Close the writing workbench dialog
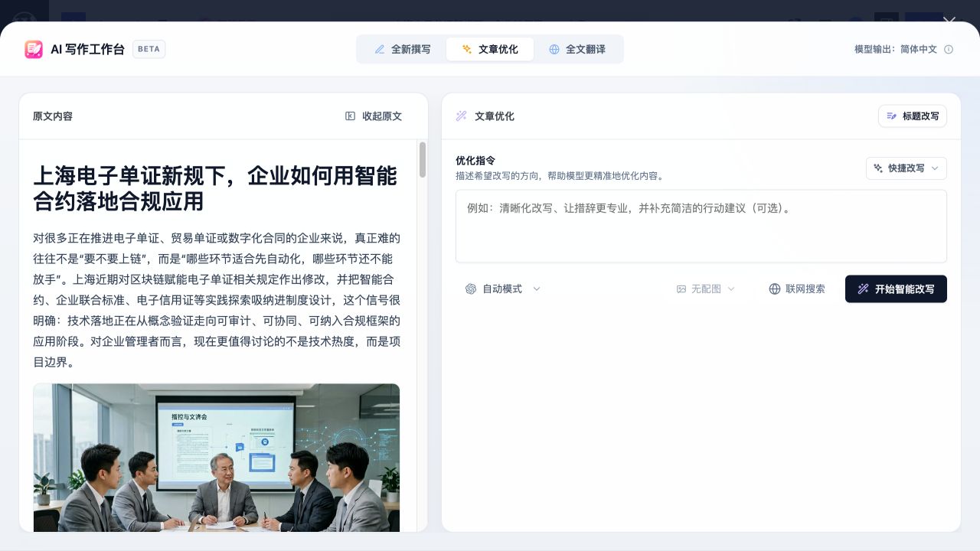This screenshot has height=551, width=980. (949, 22)
